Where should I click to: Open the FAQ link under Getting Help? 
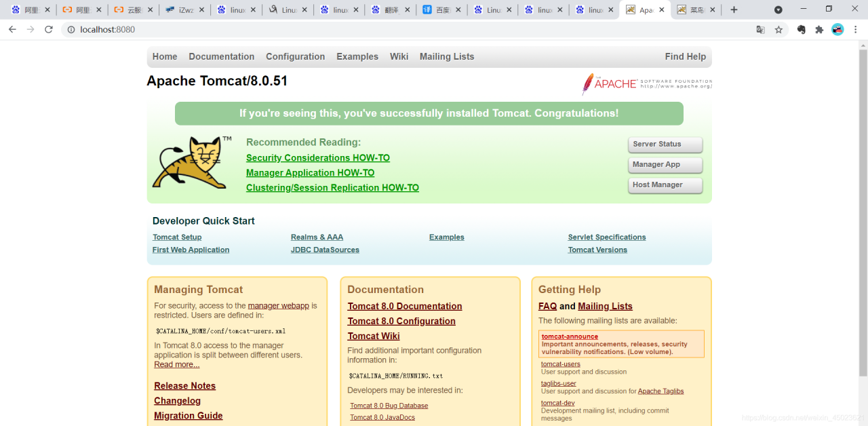point(547,307)
